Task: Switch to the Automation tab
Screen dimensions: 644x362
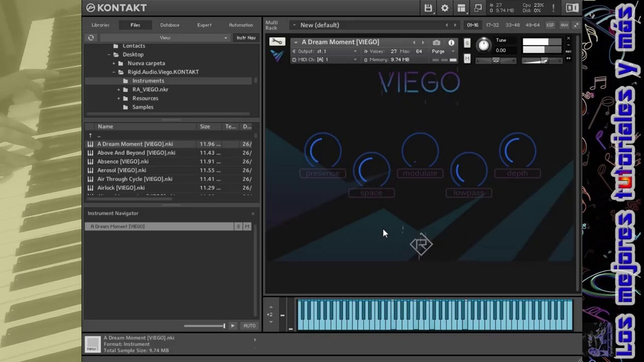Action: (241, 25)
